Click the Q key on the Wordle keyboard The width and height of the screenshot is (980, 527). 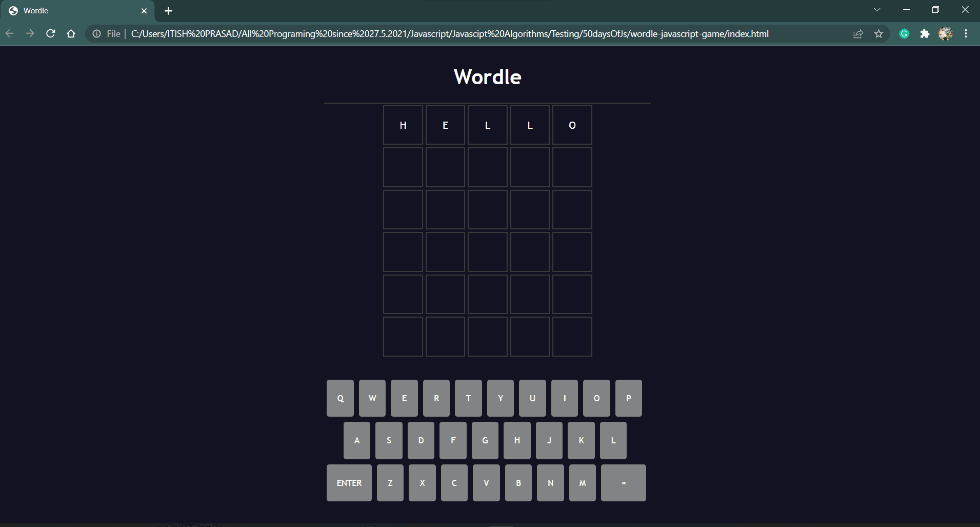[x=340, y=398]
